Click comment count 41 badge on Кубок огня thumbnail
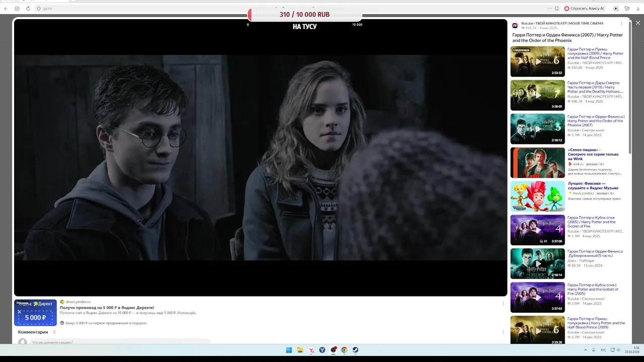 (x=543, y=241)
